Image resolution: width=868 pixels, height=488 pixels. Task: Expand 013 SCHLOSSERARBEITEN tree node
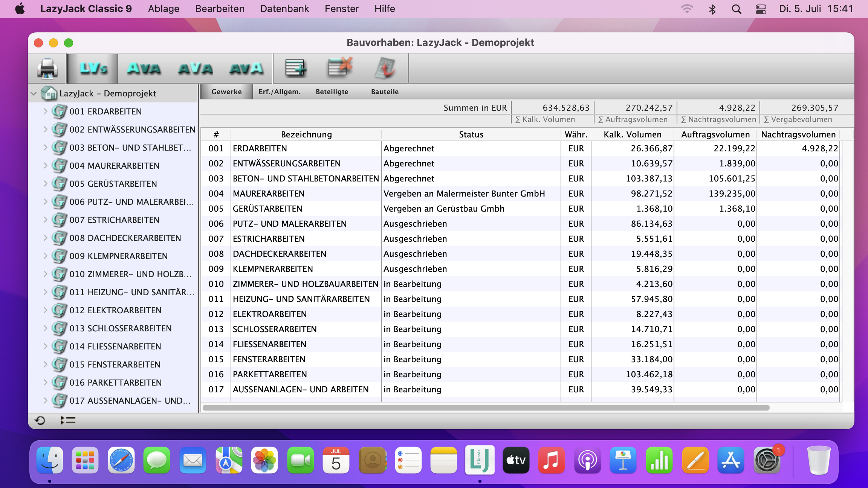click(45, 328)
